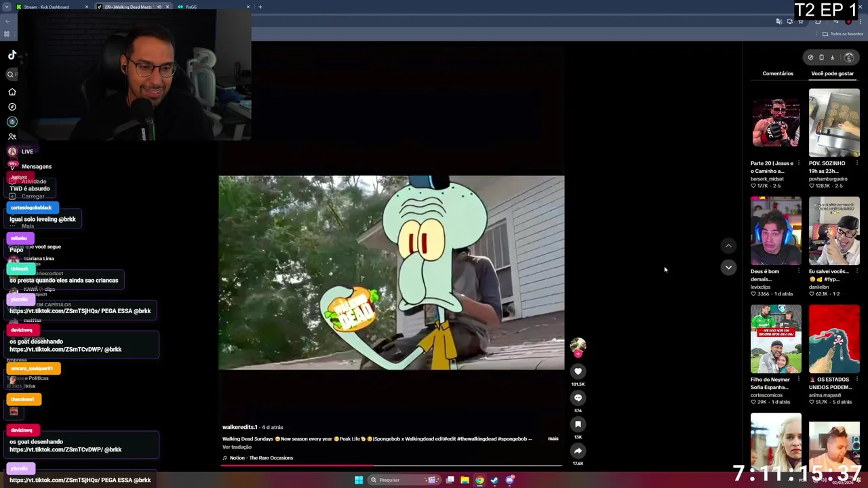This screenshot has height=488, width=868.
Task: Open more options for 'Parte 20' video
Action: 799,163
